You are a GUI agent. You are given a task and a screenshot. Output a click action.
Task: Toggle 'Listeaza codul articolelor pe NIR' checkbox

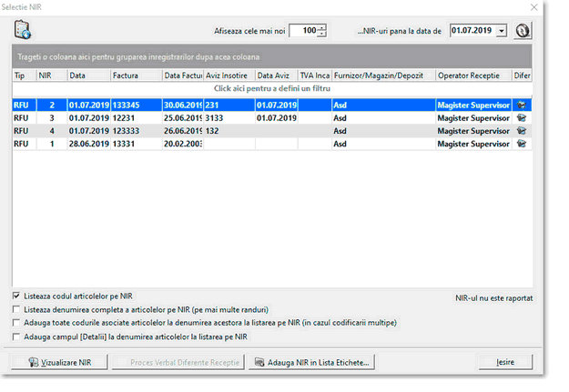click(16, 296)
